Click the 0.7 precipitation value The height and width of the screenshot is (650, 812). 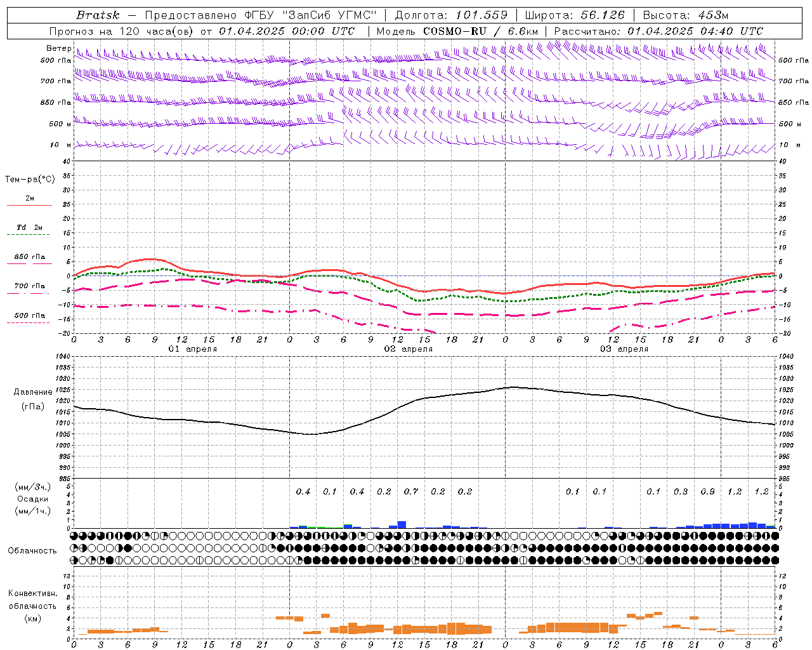(411, 491)
